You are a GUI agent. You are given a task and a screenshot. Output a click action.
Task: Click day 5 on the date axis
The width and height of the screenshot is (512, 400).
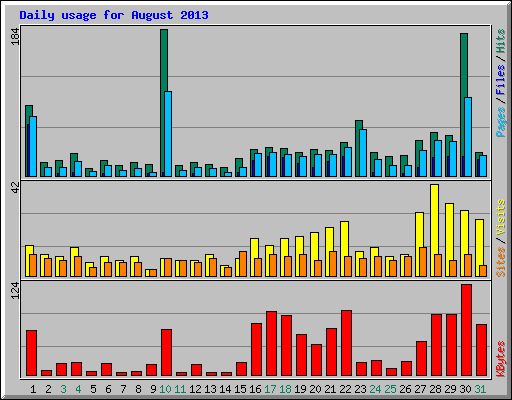coord(93,389)
